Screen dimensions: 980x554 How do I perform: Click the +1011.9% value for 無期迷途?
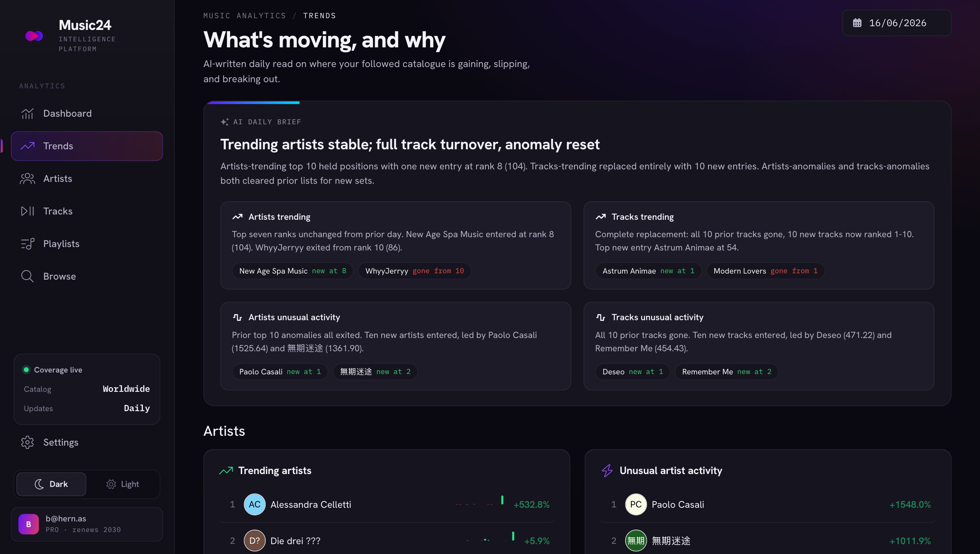pyautogui.click(x=910, y=541)
